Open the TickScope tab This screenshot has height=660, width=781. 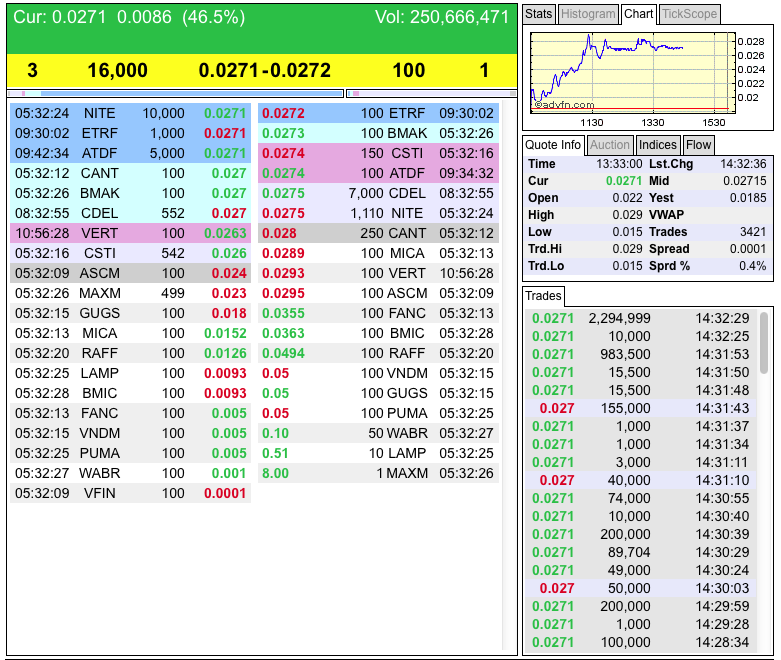(x=690, y=14)
